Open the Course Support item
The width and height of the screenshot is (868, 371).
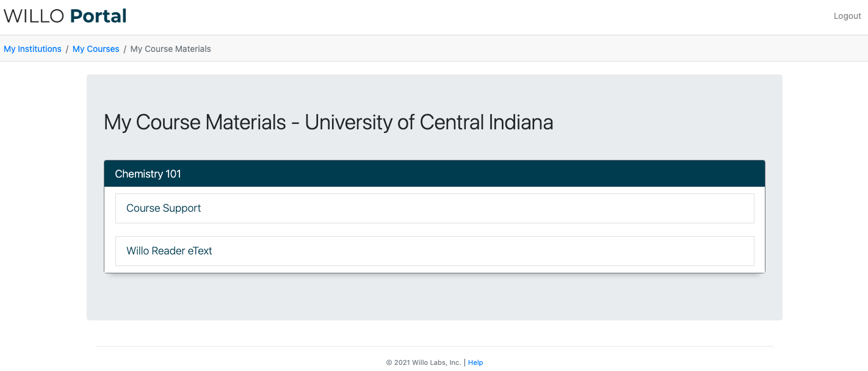[435, 208]
